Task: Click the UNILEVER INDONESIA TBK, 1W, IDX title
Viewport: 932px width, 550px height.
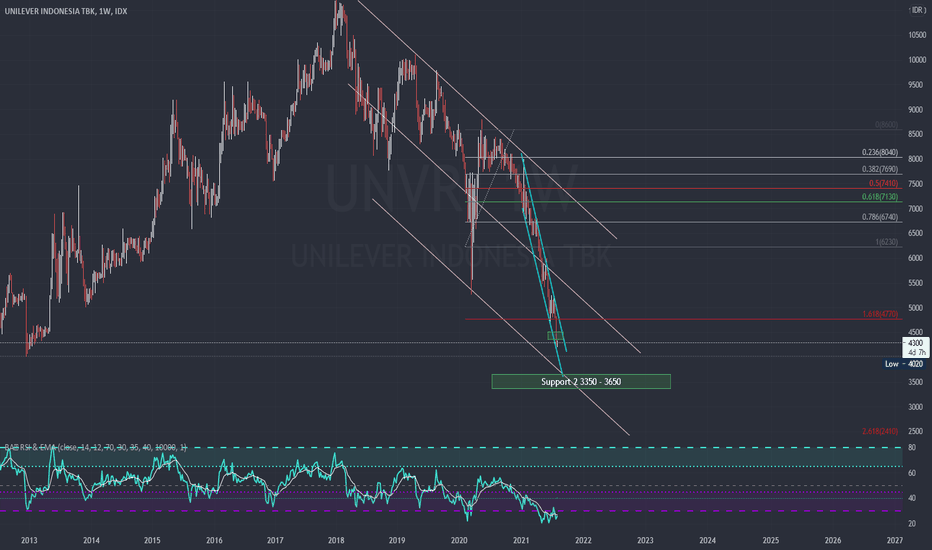Action: pyautogui.click(x=66, y=11)
